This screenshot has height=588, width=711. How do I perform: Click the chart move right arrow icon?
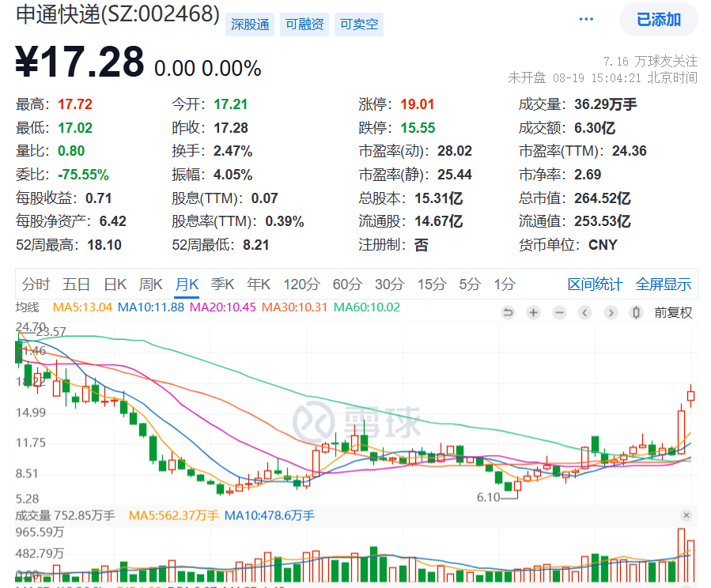click(611, 313)
